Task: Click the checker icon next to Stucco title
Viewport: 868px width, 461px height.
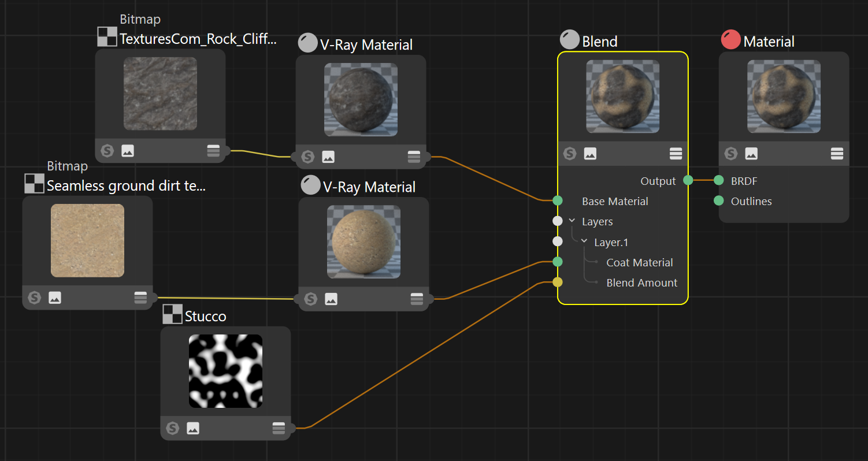Action: (x=172, y=314)
